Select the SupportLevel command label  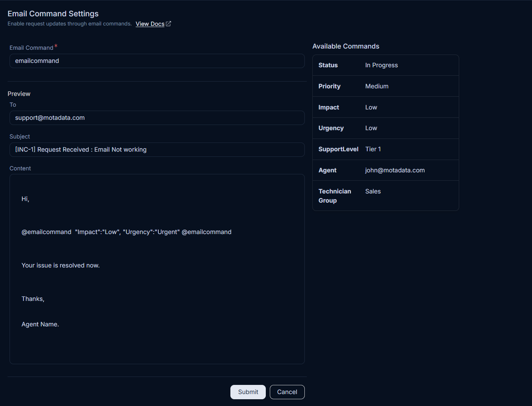(339, 149)
